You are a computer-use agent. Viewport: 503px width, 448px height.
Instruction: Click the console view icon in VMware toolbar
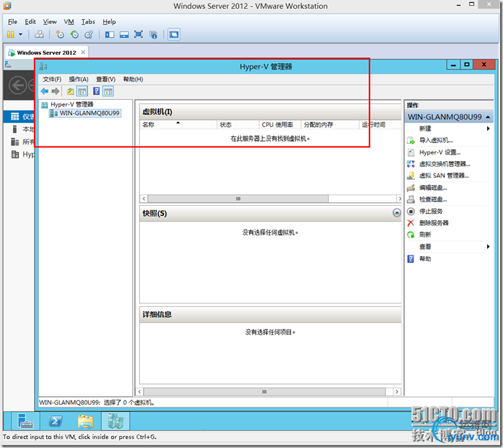(x=174, y=34)
